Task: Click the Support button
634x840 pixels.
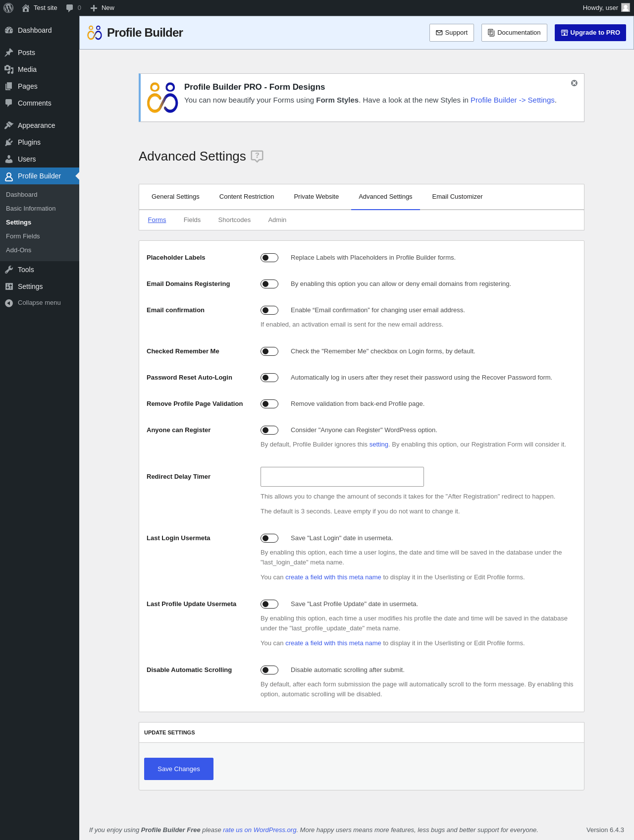Action: tap(452, 33)
